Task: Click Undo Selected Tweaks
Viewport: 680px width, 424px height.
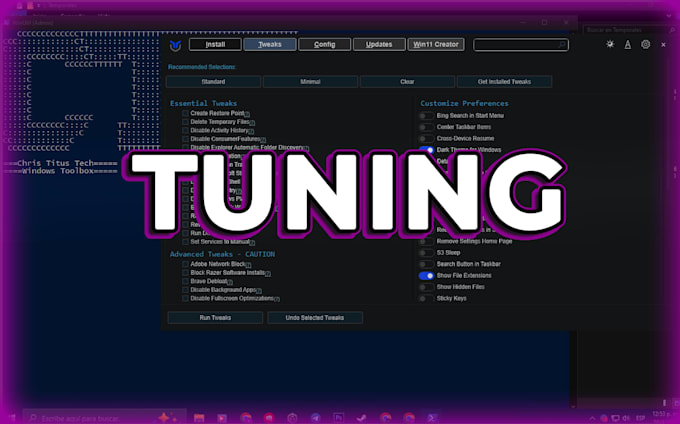Action: [x=315, y=318]
